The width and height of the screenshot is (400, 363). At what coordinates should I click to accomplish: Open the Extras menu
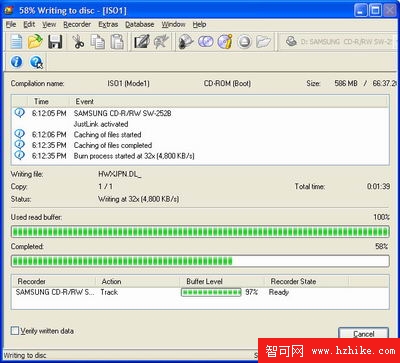[108, 24]
